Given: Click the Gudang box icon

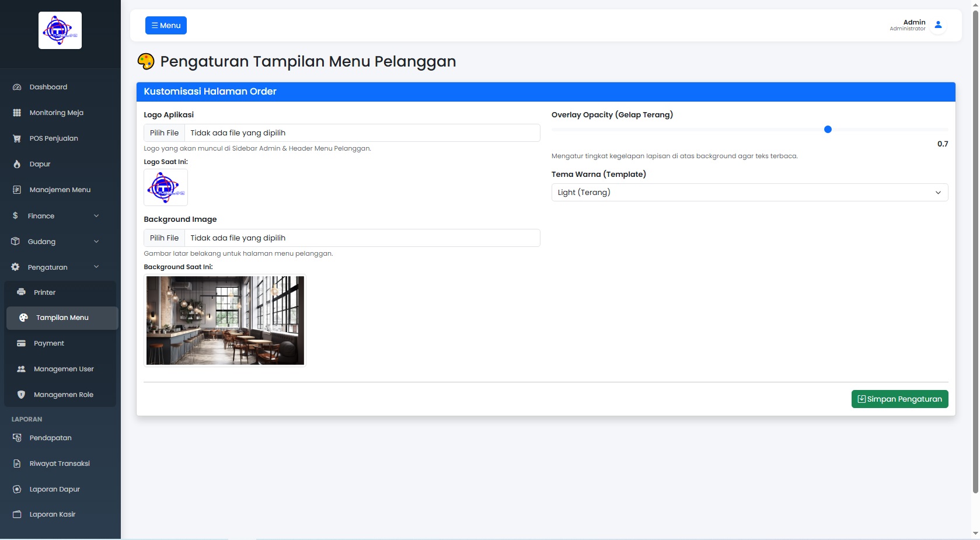Looking at the screenshot, I should pyautogui.click(x=15, y=241).
